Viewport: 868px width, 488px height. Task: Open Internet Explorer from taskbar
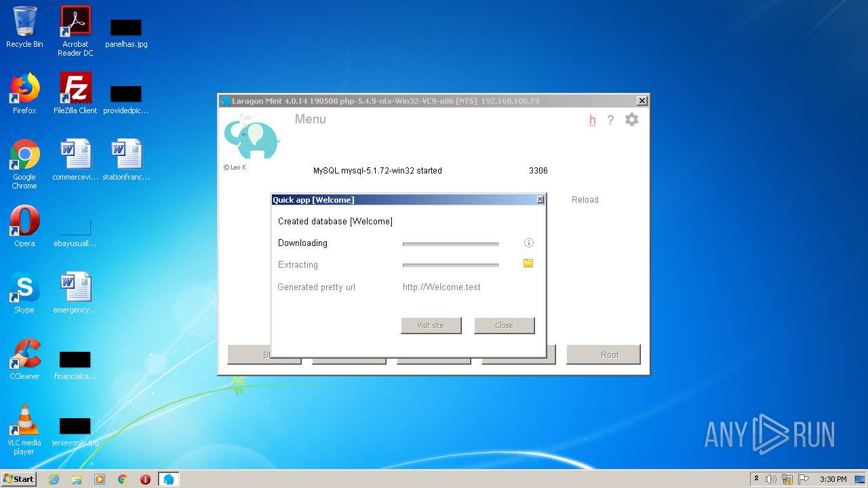tap(54, 479)
